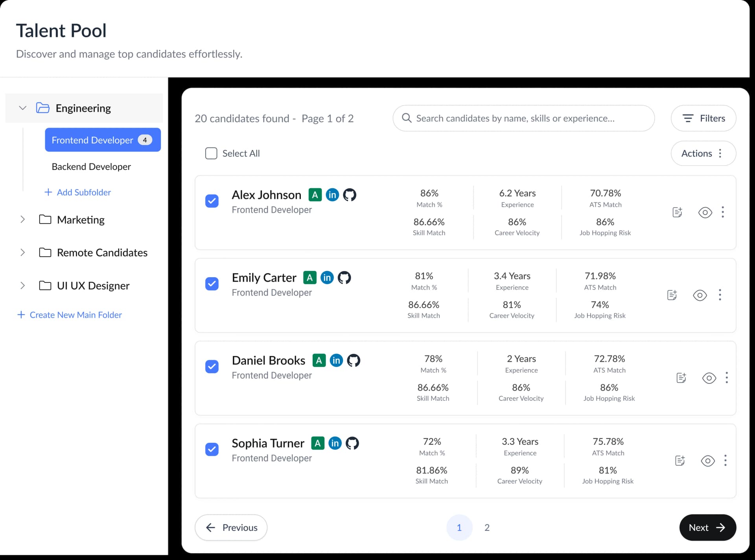Open Alex Johnson's GitHub profile icon
755x560 pixels.
pyautogui.click(x=350, y=195)
